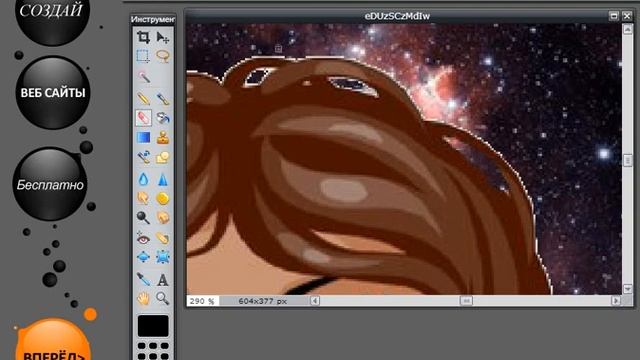Select the Magic Wand tool

[143, 77]
